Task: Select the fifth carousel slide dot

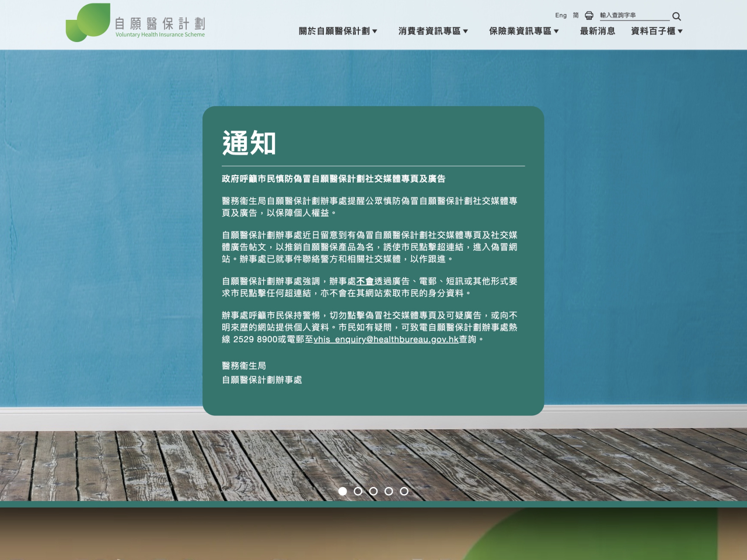Action: pos(404,491)
